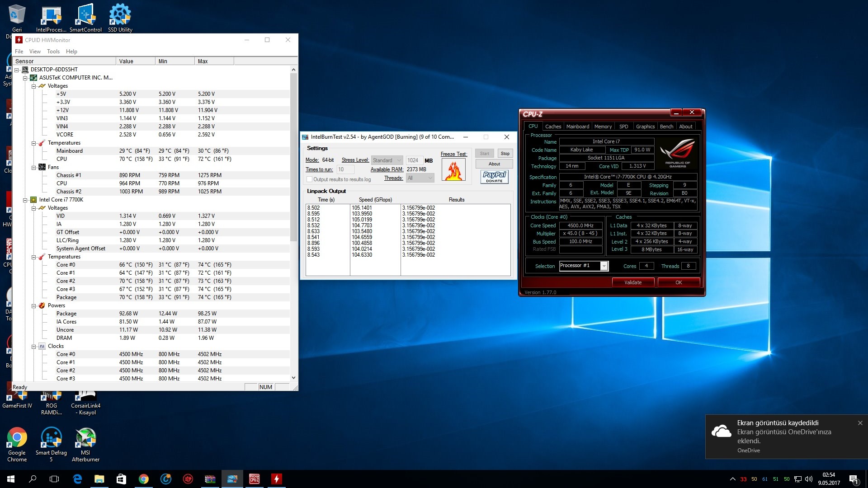This screenshot has width=868, height=488.
Task: Click the network tray icon
Action: pyautogui.click(x=798, y=479)
